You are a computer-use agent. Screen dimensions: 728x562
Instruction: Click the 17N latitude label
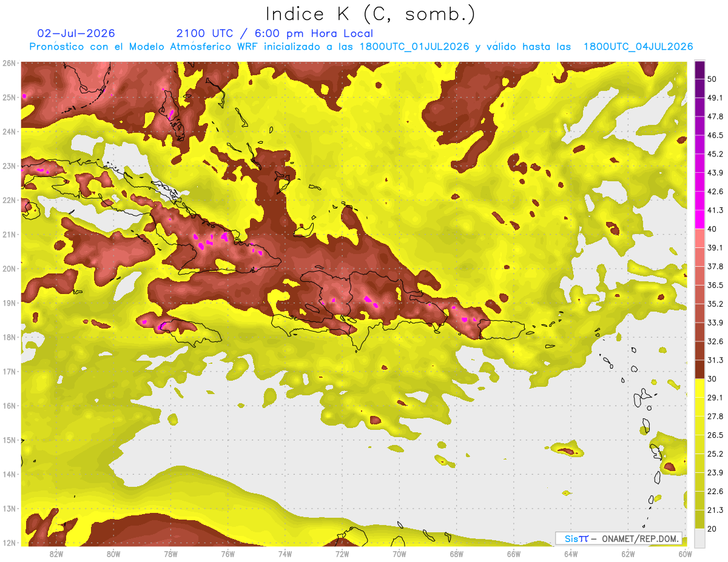(x=8, y=371)
